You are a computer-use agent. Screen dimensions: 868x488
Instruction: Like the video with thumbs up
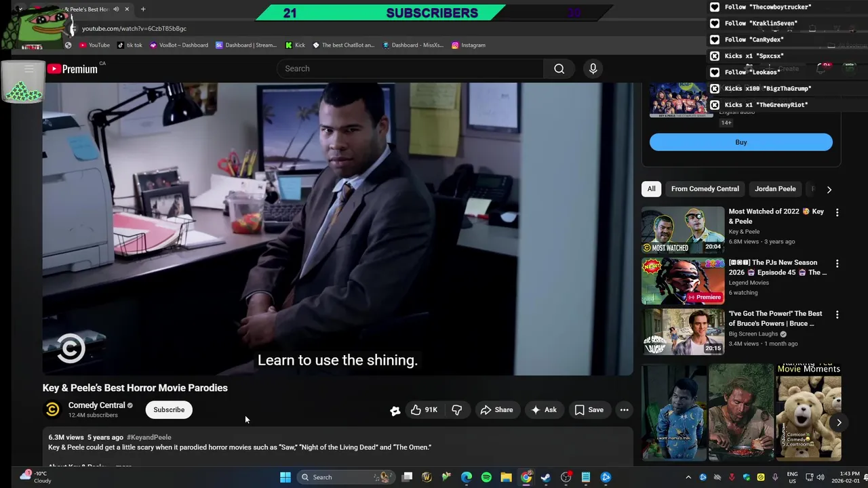424,409
